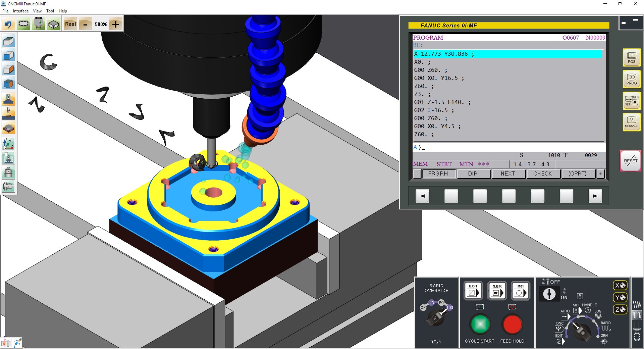The width and height of the screenshot is (644, 349).
Task: Click the minimize button on FANUC panel
Action: point(624,22)
